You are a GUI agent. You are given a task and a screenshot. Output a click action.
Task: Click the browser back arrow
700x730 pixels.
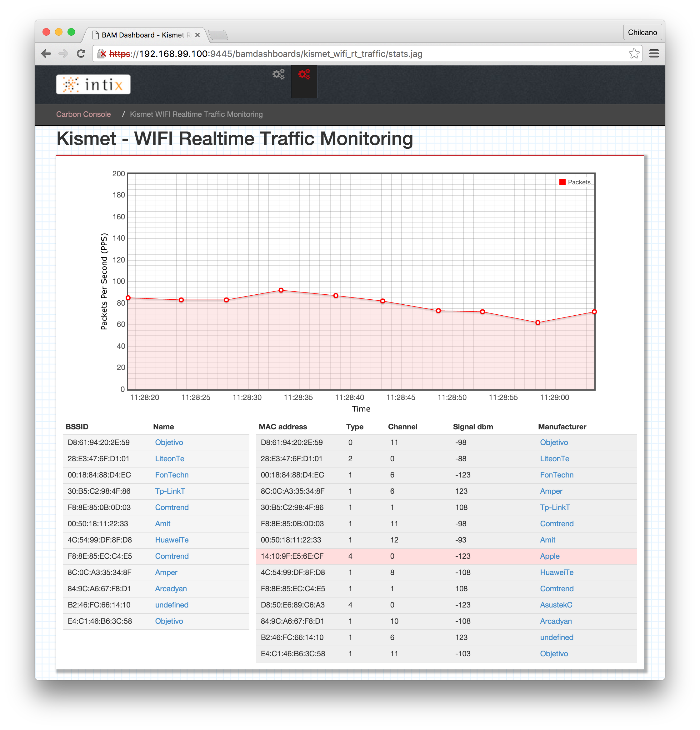(x=46, y=54)
